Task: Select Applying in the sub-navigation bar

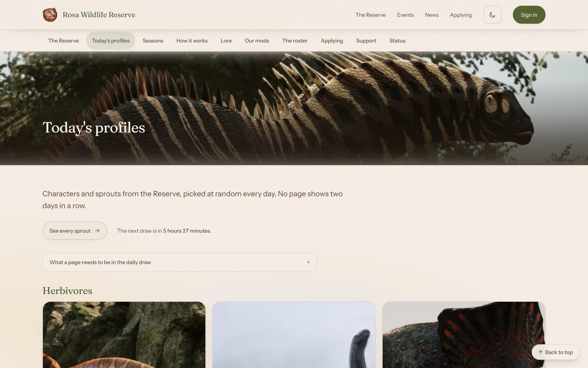Action: coord(332,41)
